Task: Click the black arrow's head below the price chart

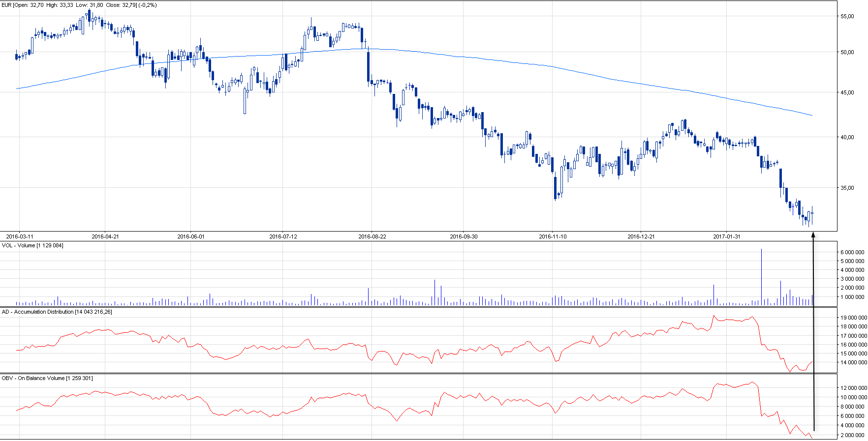Action: [x=813, y=235]
